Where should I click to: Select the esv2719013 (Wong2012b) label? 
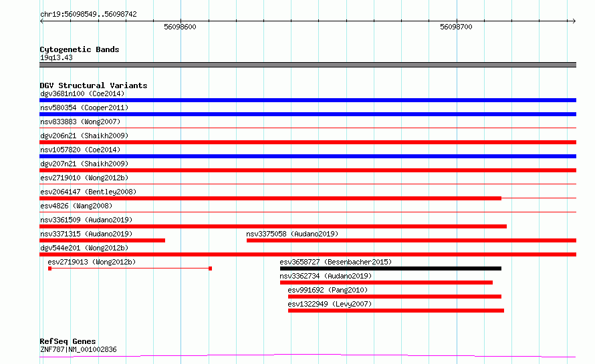92,262
